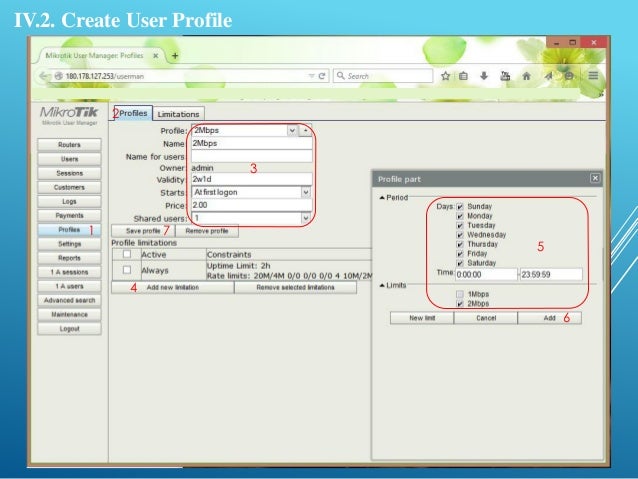Open the Shared users dropdown

306,218
